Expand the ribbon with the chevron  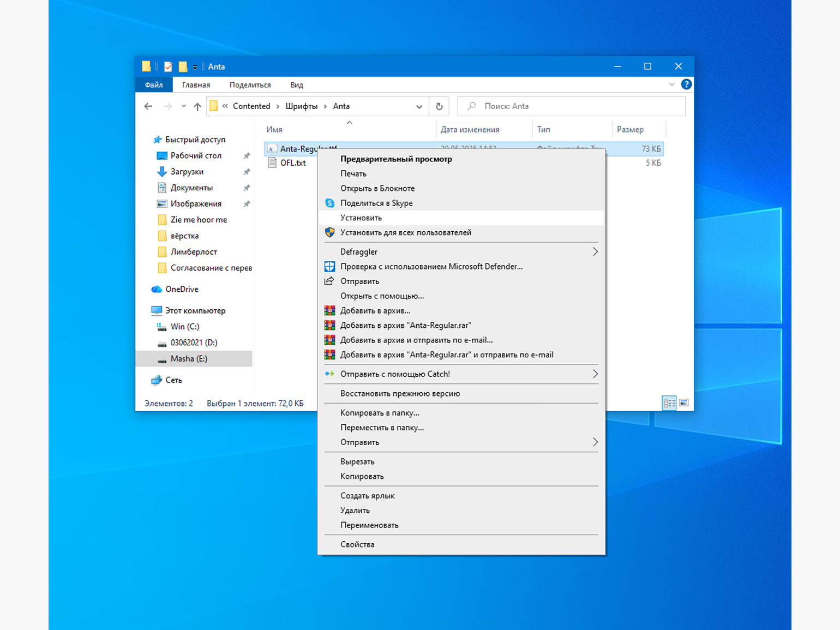pos(671,85)
